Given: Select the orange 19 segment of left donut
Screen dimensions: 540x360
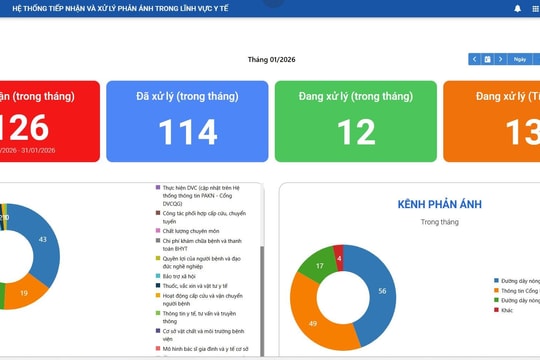Looking at the screenshot, I should point(24,293).
